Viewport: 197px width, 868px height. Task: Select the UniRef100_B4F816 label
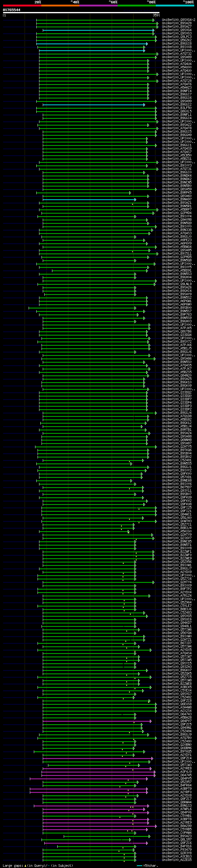[177, 846]
